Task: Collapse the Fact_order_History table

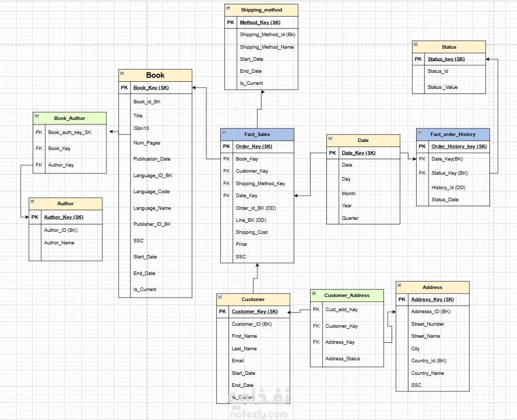Action: click(420, 132)
